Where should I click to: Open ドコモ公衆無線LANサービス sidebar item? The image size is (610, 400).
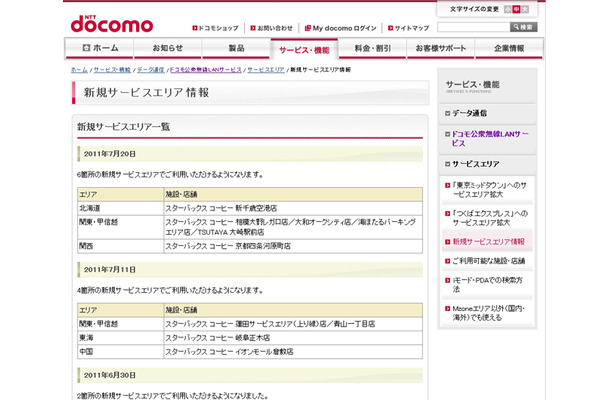pyautogui.click(x=487, y=139)
